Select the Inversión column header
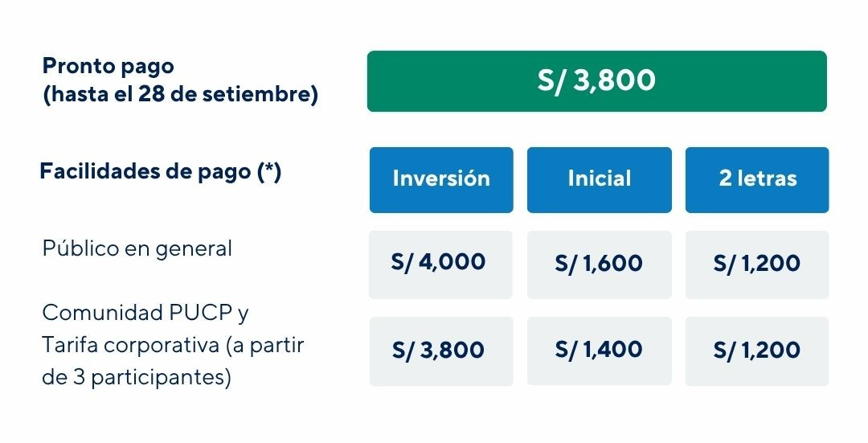Image resolution: width=868 pixels, height=443 pixels. [441, 180]
